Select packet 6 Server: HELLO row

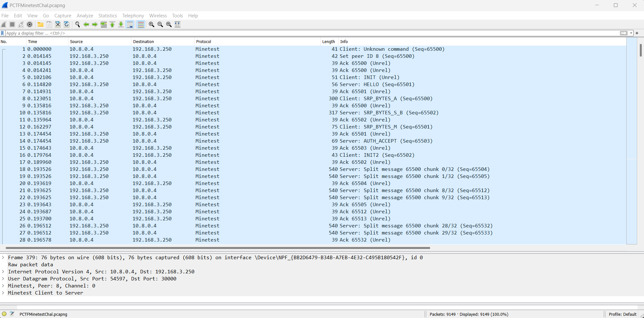[313, 84]
